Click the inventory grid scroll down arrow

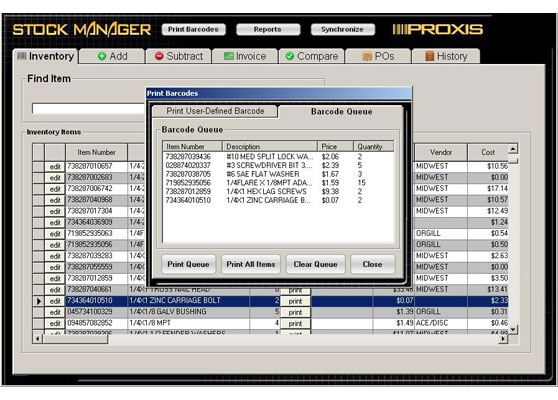(513, 329)
